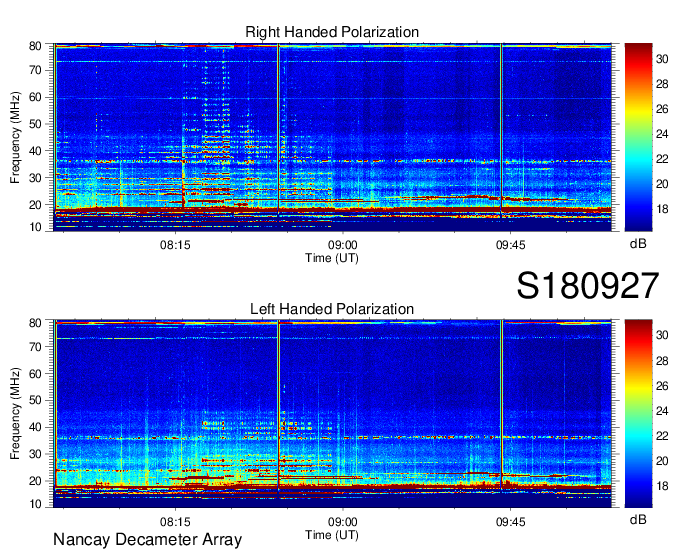Click "18" dB tick on Left Handed color bar
680x552 pixels.
point(662,486)
